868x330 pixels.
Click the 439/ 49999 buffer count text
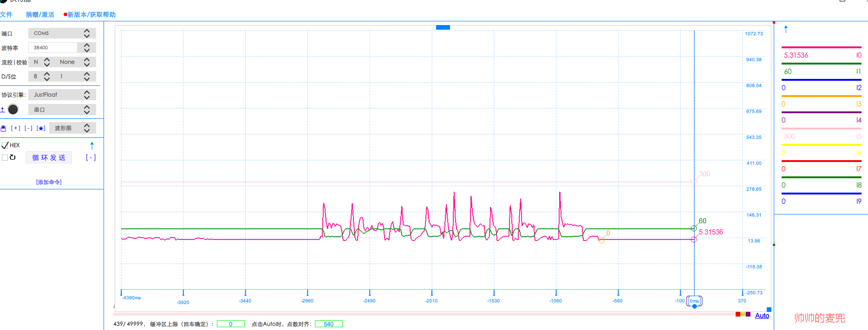128,324
